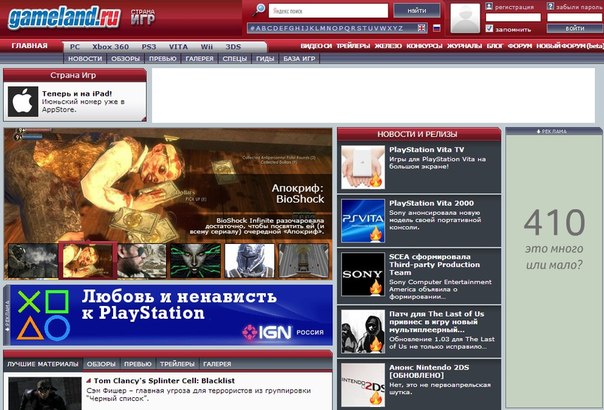Open the ГИДЫ submenu item
Viewport: 604px width, 410px height.
265,59
